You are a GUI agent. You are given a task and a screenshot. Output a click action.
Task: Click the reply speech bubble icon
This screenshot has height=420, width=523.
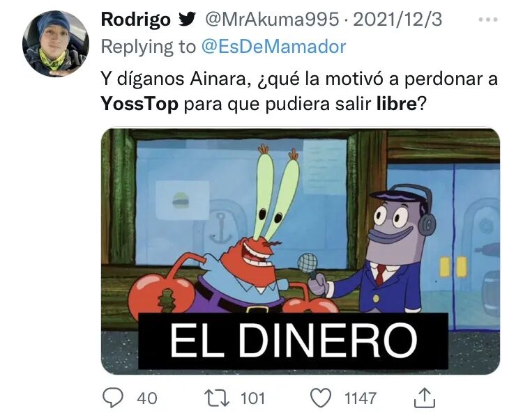(x=113, y=398)
